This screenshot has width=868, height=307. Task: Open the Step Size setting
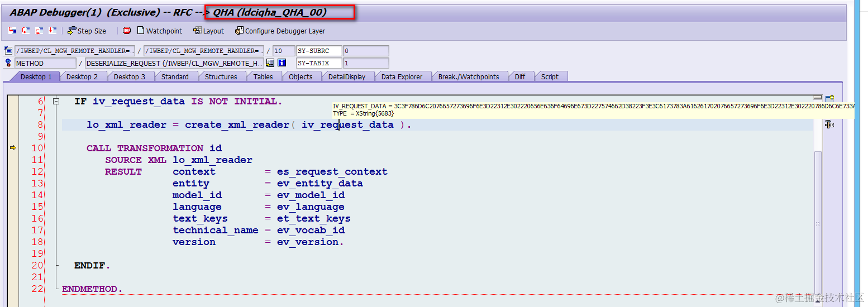click(x=87, y=31)
